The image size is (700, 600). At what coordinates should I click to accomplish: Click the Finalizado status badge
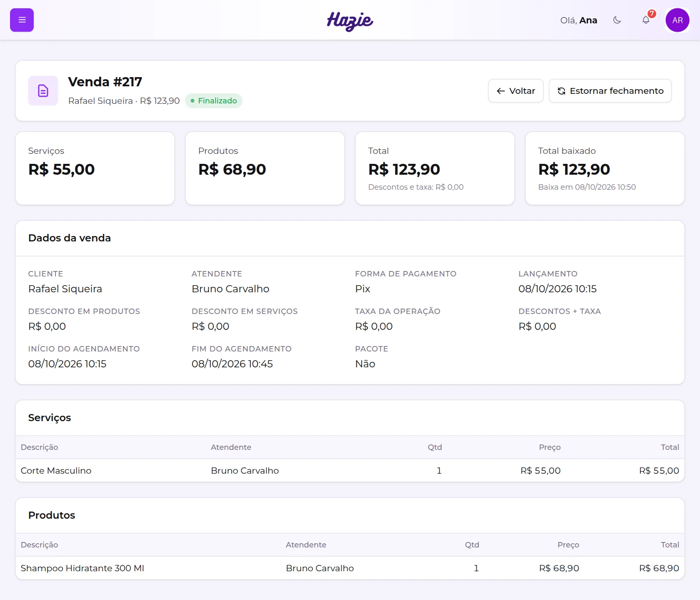pos(214,101)
